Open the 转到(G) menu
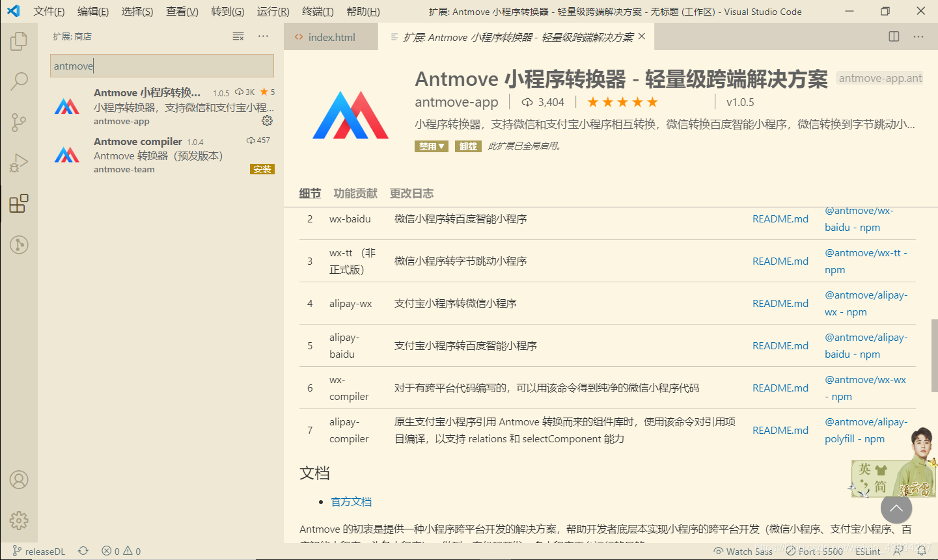 tap(228, 11)
